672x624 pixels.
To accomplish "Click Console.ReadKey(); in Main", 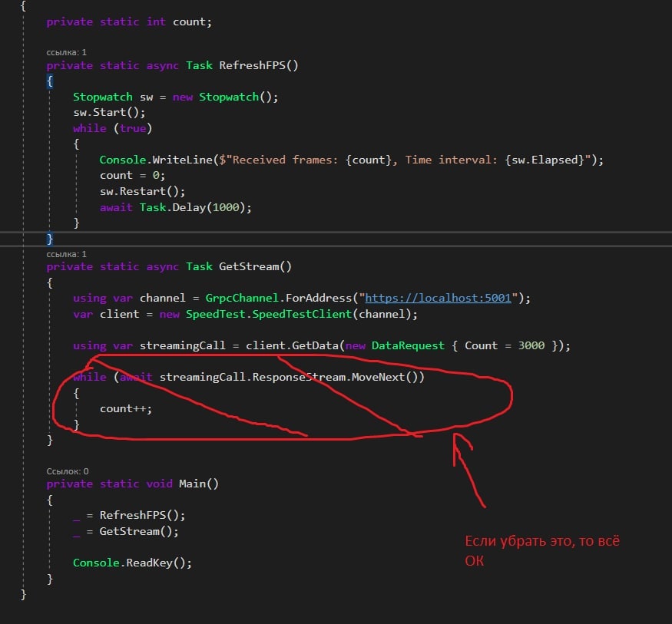I will coord(132,563).
